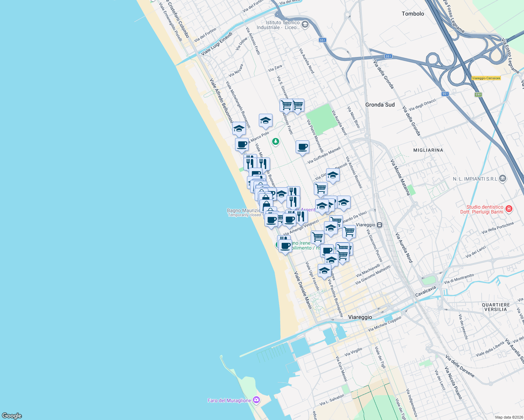Select the cafe marker next to Bagno Maurizio label

click(271, 220)
